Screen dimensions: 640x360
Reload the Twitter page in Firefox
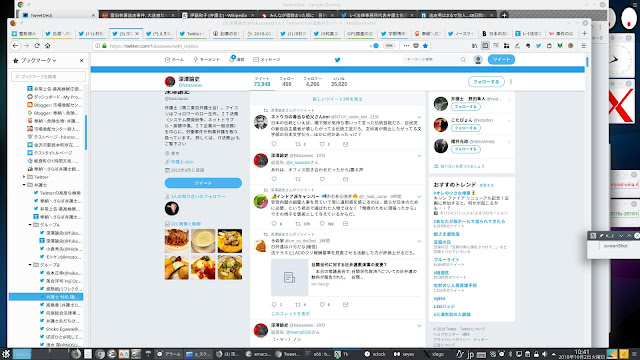coord(37,46)
